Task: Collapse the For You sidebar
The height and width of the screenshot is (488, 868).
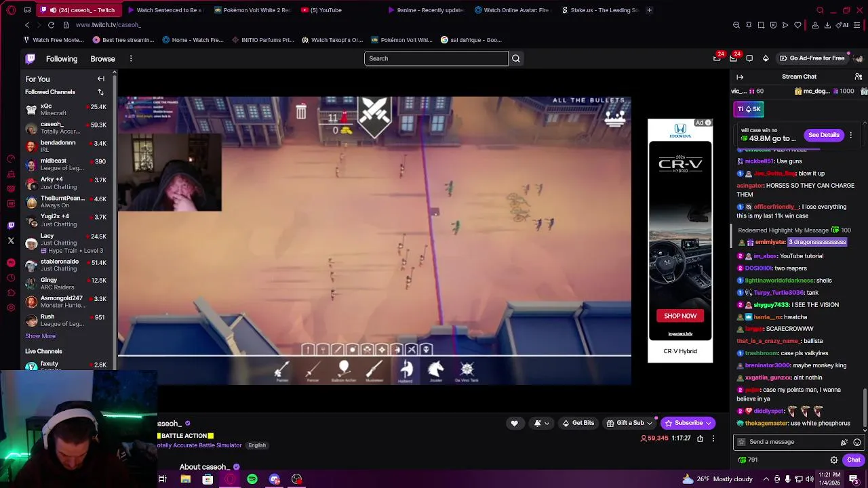Action: 101,79
